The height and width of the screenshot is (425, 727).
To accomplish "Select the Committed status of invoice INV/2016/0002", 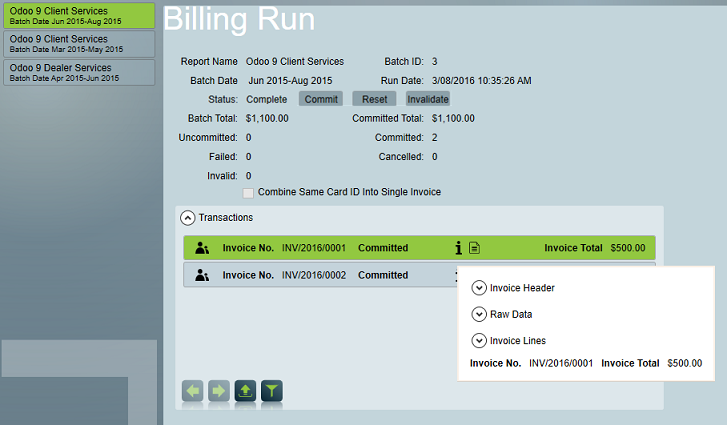I will [x=383, y=275].
